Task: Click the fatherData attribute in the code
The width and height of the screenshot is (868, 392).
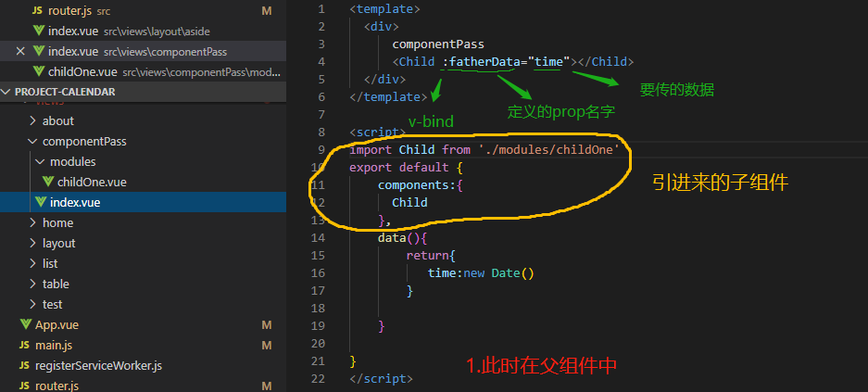Action: (x=484, y=61)
